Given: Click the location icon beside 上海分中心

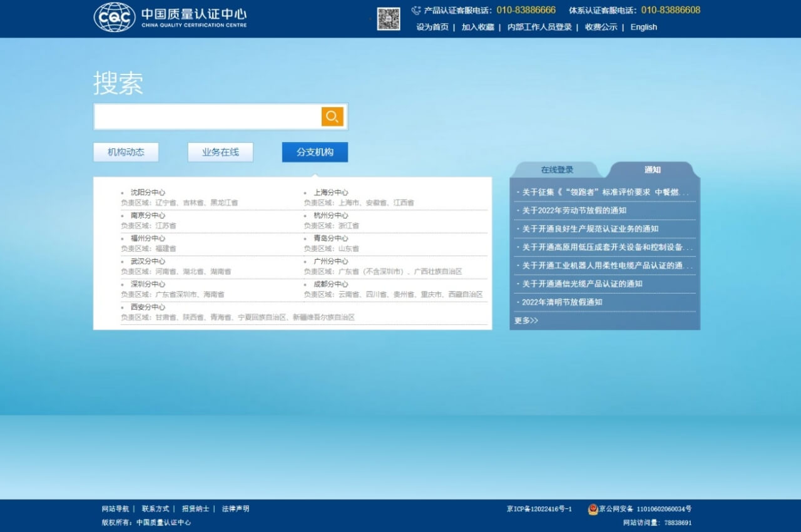Looking at the screenshot, I should [x=304, y=192].
